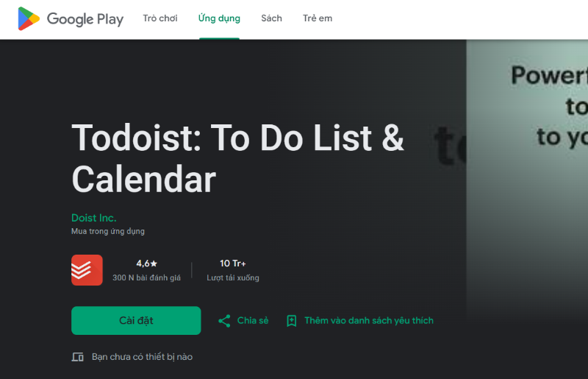Click the Cài đặt install button
This screenshot has width=588, height=379.
point(136,320)
